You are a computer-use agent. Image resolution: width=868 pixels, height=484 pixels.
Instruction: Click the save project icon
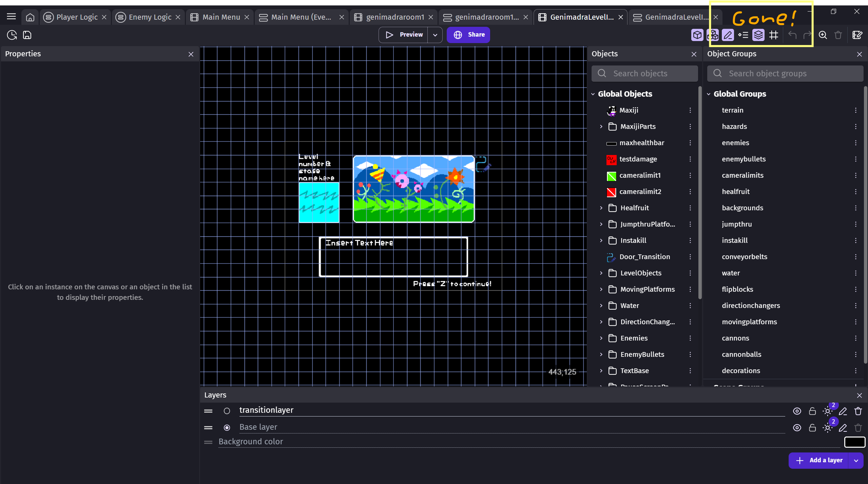pyautogui.click(x=27, y=35)
